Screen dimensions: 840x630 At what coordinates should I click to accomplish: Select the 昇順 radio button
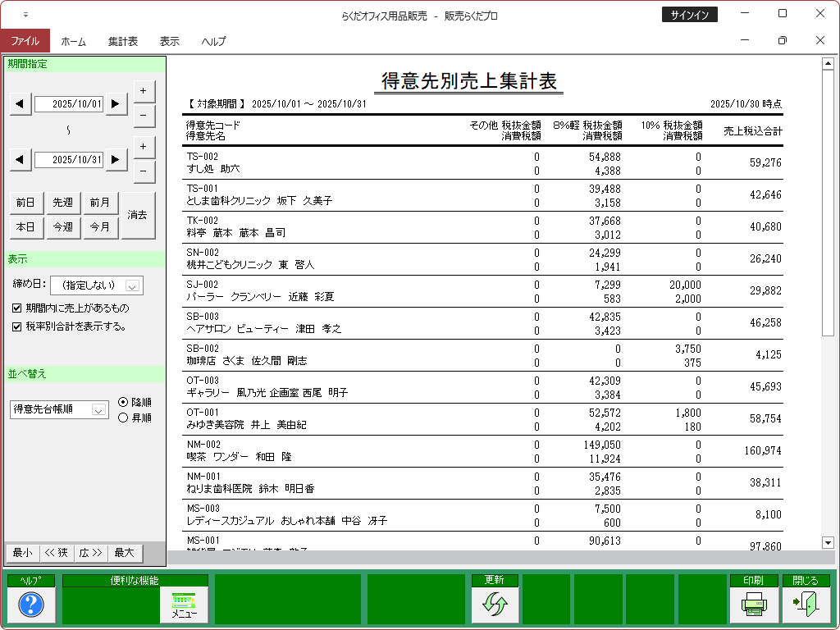(123, 418)
